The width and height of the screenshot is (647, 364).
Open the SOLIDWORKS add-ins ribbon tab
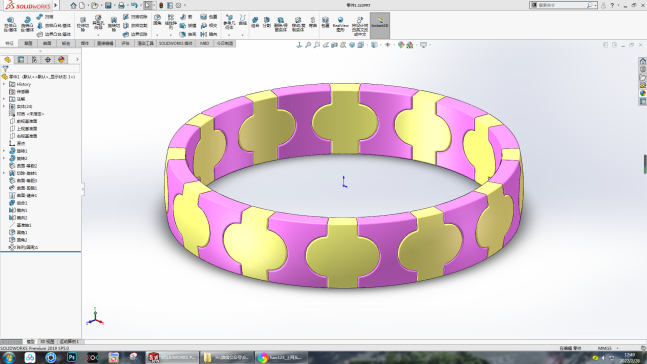[x=176, y=43]
